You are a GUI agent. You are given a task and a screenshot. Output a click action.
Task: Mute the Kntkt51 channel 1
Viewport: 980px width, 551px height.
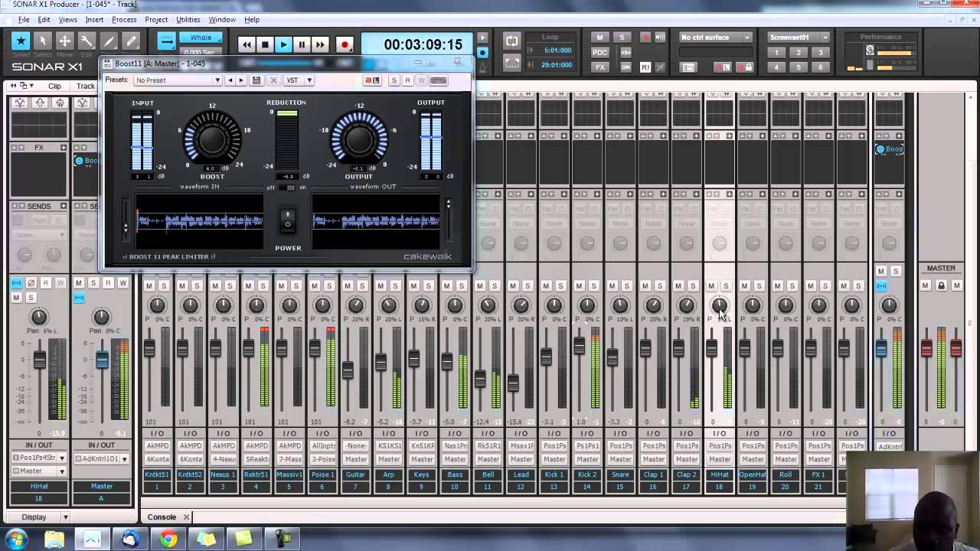point(149,285)
